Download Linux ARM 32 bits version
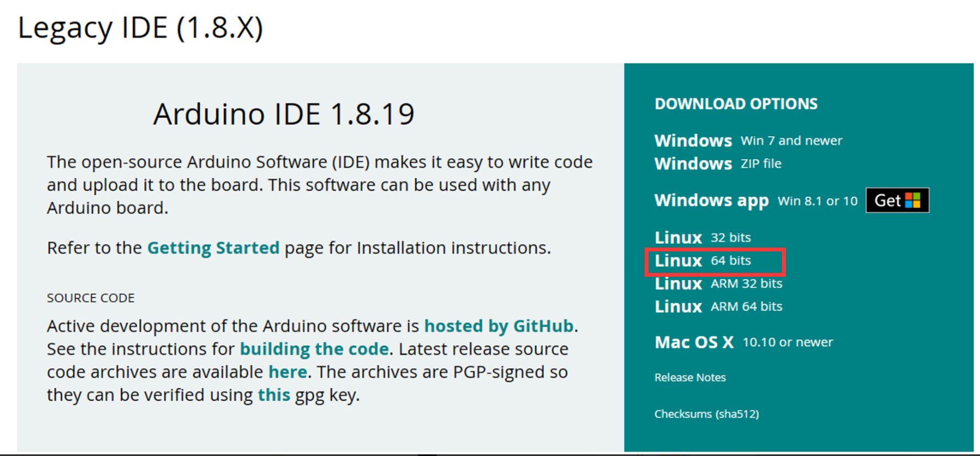The height and width of the screenshot is (456, 980). 719,283
